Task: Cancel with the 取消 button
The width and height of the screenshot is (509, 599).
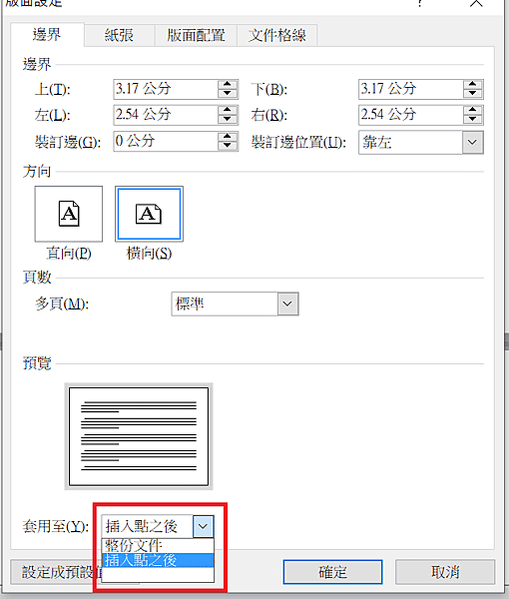Action: tap(445, 572)
